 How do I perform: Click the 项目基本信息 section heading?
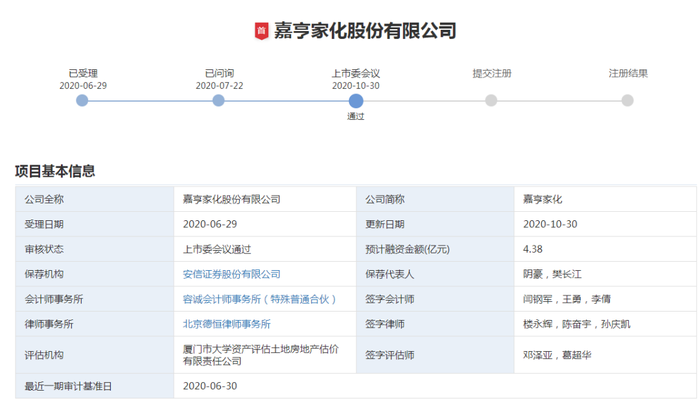(x=55, y=171)
